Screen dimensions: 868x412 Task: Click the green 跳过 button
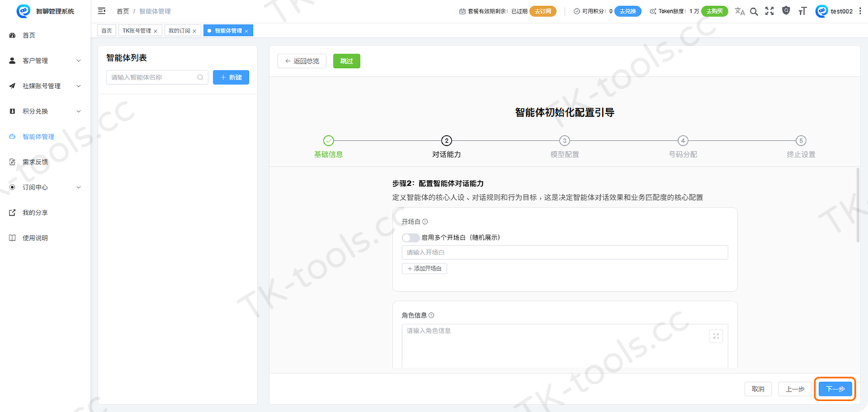pyautogui.click(x=347, y=61)
